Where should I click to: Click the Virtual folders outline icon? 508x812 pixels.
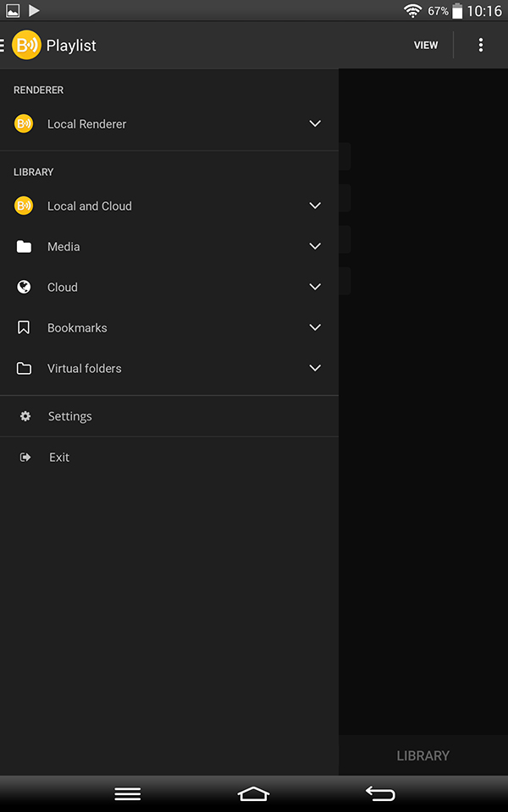point(24,368)
